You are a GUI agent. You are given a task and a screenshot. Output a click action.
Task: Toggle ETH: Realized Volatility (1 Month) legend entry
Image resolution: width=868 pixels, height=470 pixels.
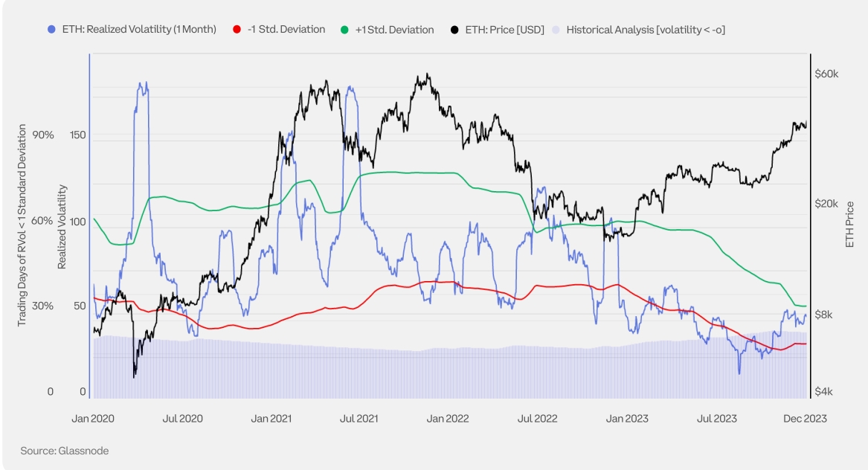132,29
